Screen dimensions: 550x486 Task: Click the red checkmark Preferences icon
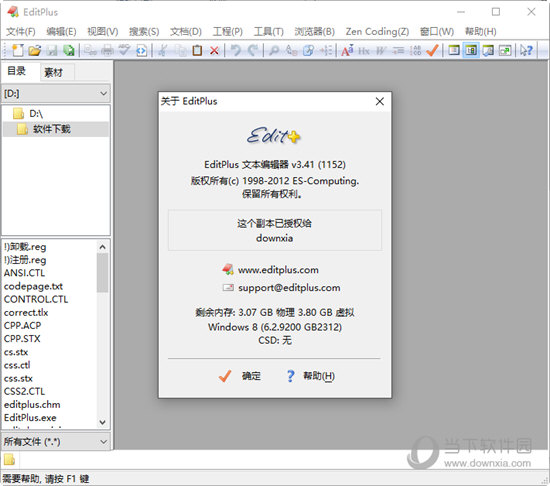(432, 50)
